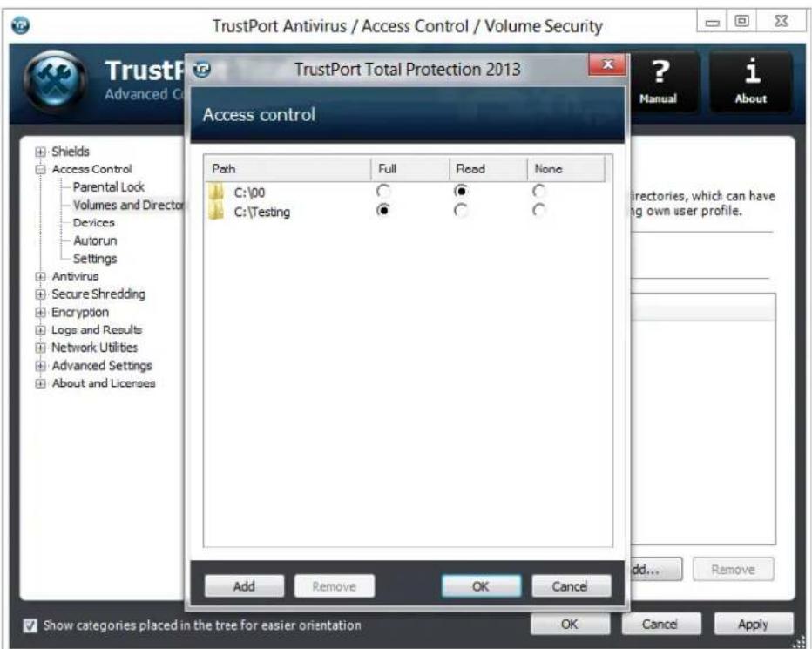Click Cancel in the main window footer
This screenshot has width=812, height=649.
660,624
